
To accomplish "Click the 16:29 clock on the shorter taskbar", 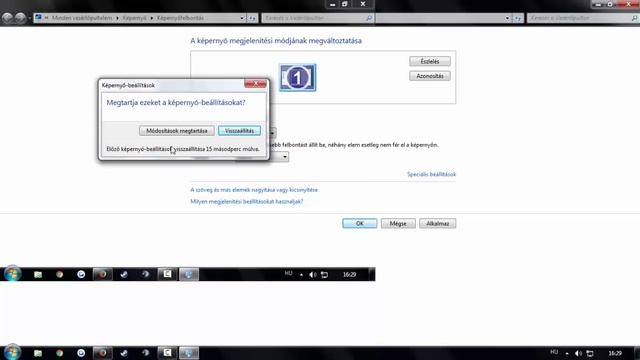I will pyautogui.click(x=349, y=274).
